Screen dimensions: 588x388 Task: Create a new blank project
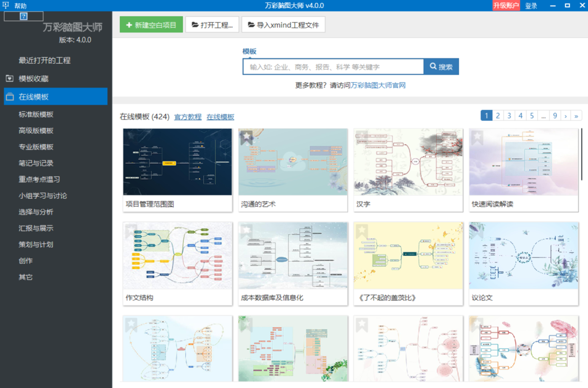click(151, 24)
